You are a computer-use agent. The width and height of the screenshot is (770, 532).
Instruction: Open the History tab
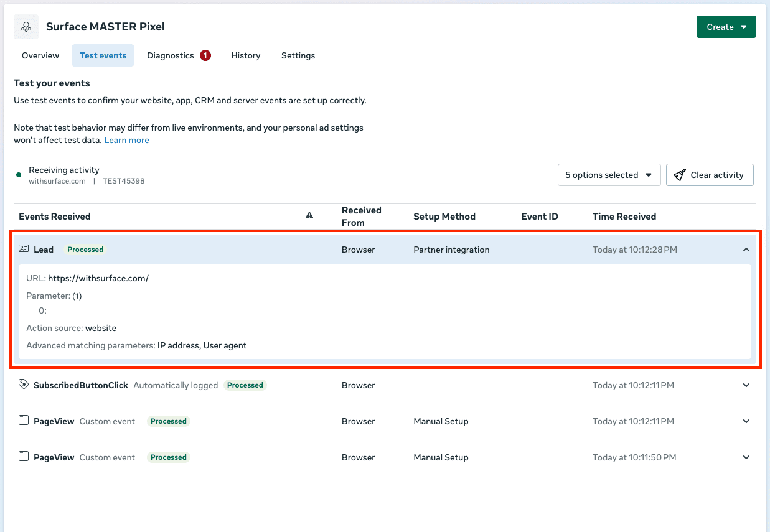point(246,55)
